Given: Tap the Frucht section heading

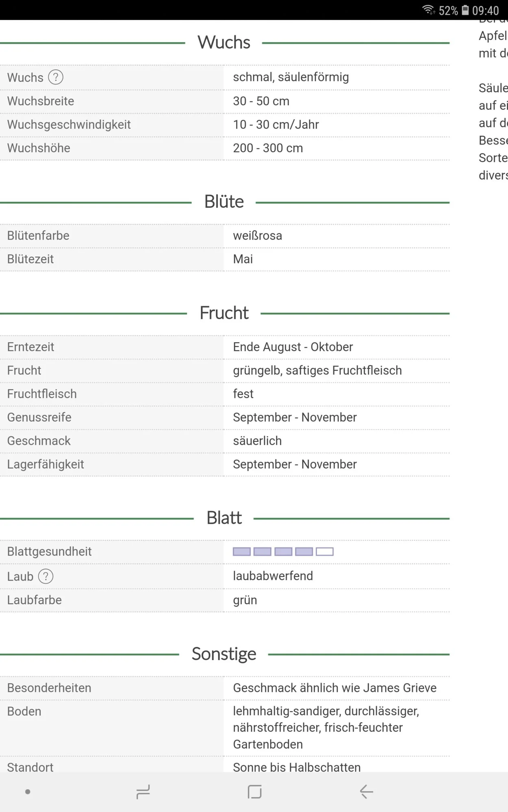Looking at the screenshot, I should tap(224, 313).
